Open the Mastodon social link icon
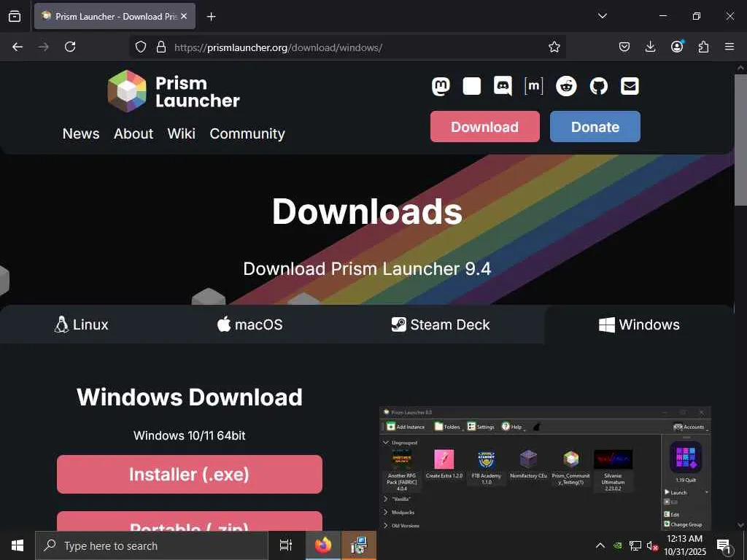The height and width of the screenshot is (560, 747). (x=441, y=86)
